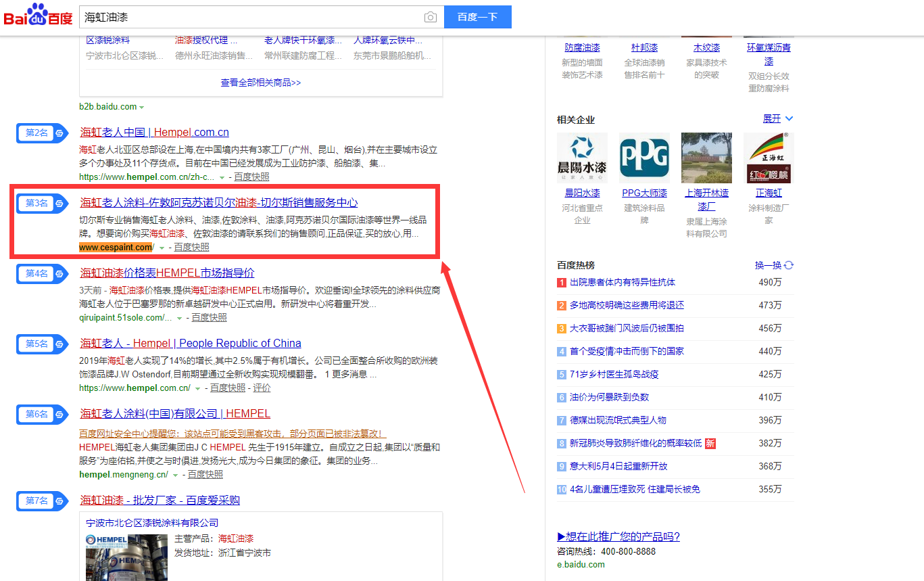Open the 正海虹 company link
Screen dimensions: 924x581
point(769,193)
